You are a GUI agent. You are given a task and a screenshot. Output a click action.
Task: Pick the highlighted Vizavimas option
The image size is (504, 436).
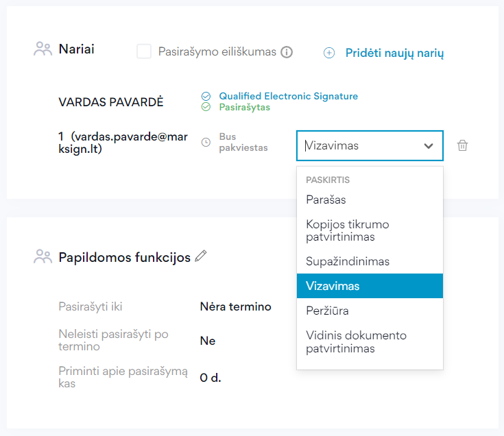370,286
